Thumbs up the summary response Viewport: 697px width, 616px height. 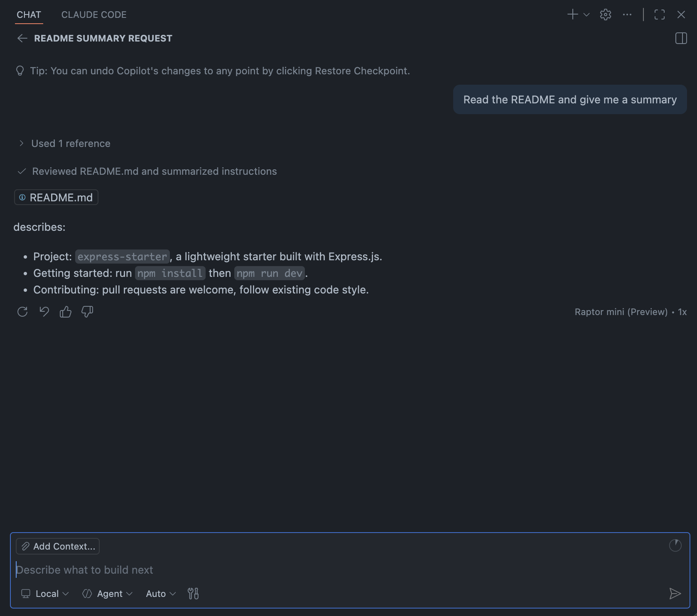tap(66, 312)
